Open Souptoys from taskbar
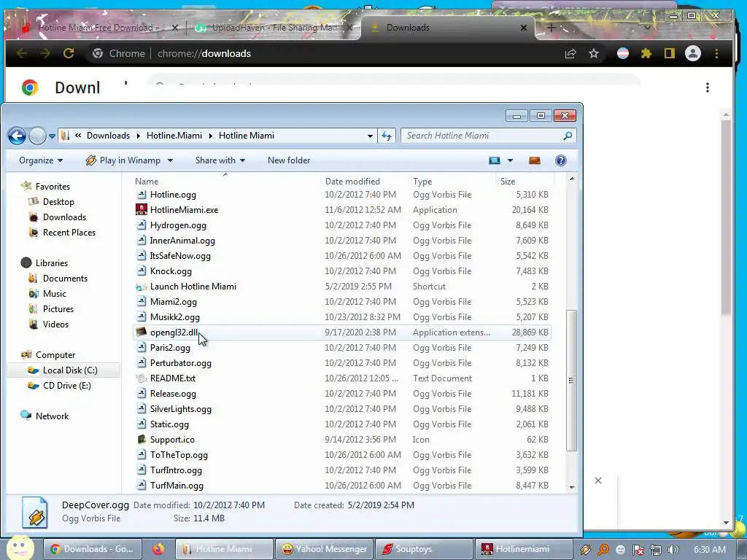Screen dimensions: 747x560 [425, 549]
